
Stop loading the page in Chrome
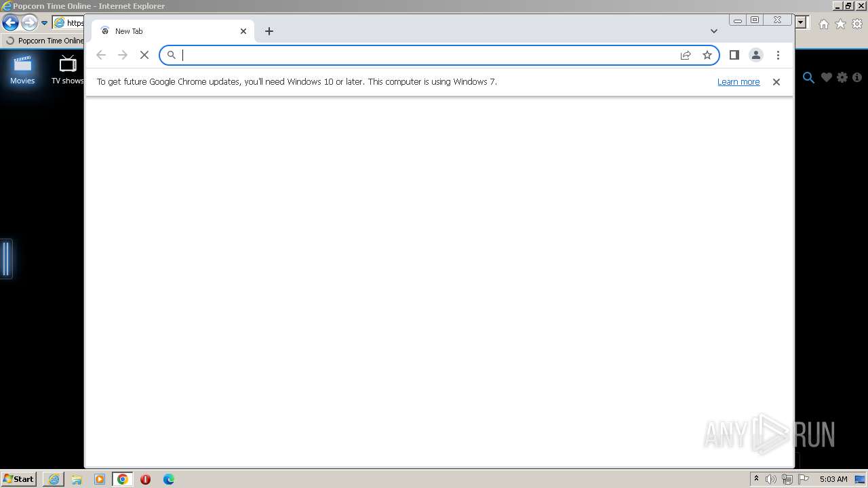click(x=144, y=55)
